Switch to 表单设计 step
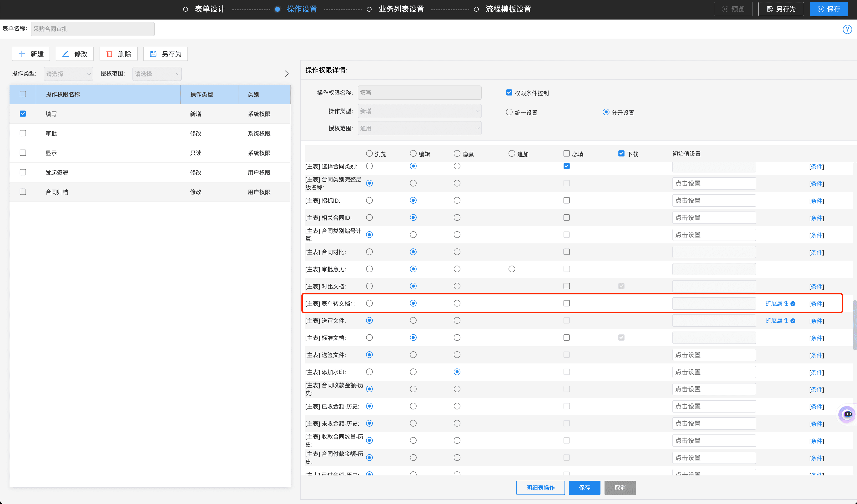This screenshot has height=504, width=857. [x=204, y=9]
